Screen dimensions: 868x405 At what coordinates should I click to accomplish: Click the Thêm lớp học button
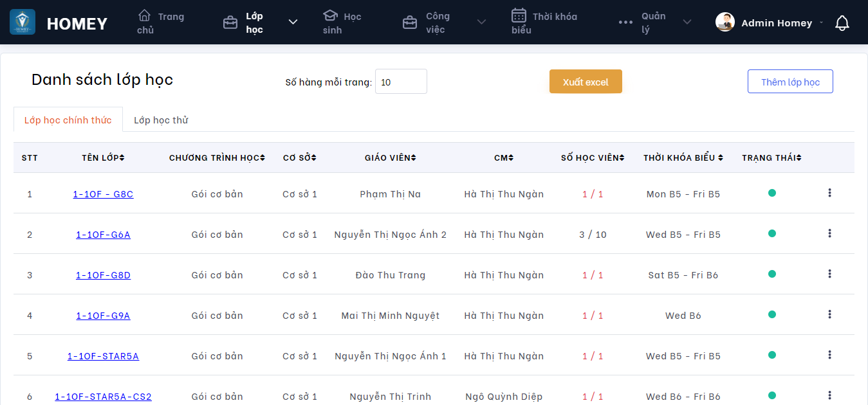tap(790, 82)
